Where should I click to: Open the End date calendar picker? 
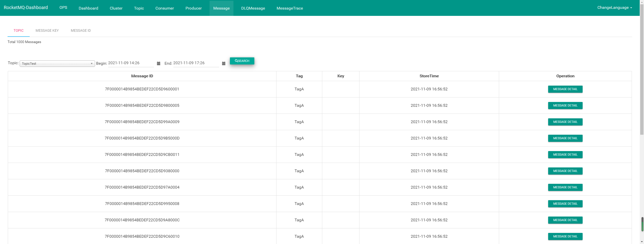tap(224, 63)
